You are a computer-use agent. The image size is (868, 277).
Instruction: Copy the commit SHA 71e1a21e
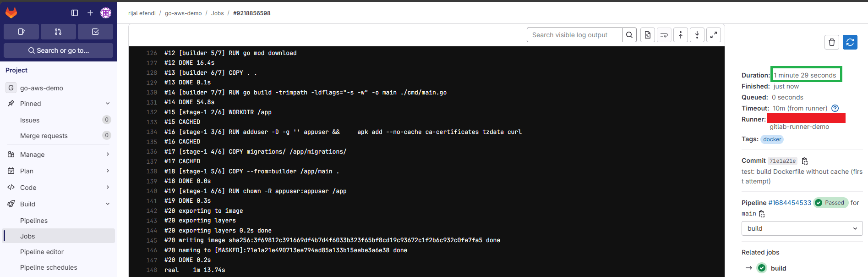point(805,161)
